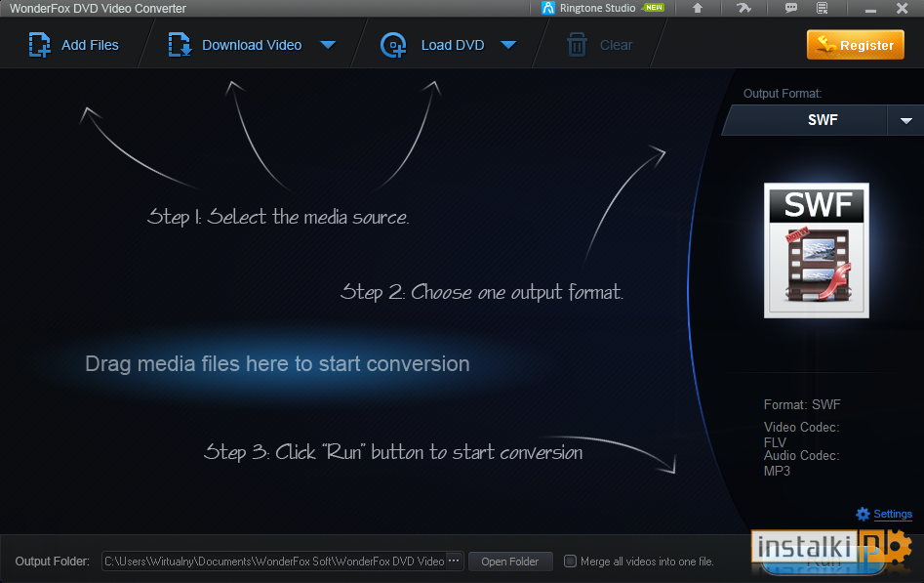924x583 pixels.
Task: Click the Load DVD button
Action: [432, 45]
